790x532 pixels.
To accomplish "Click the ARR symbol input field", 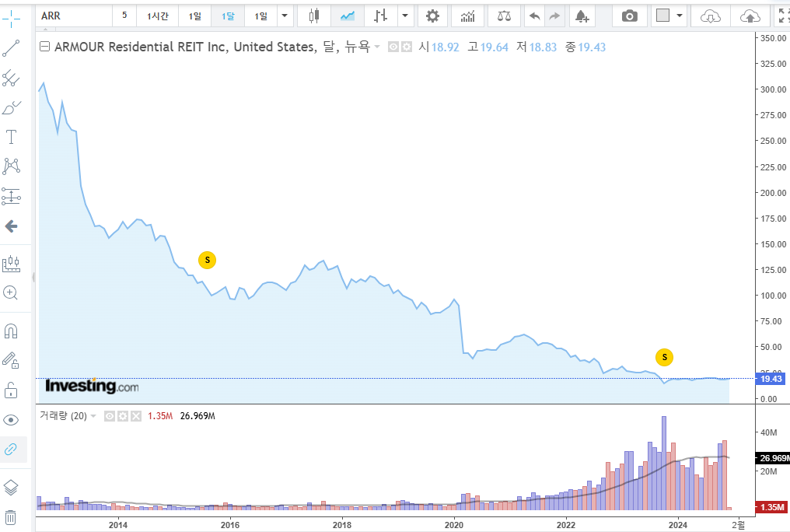I will (x=75, y=16).
